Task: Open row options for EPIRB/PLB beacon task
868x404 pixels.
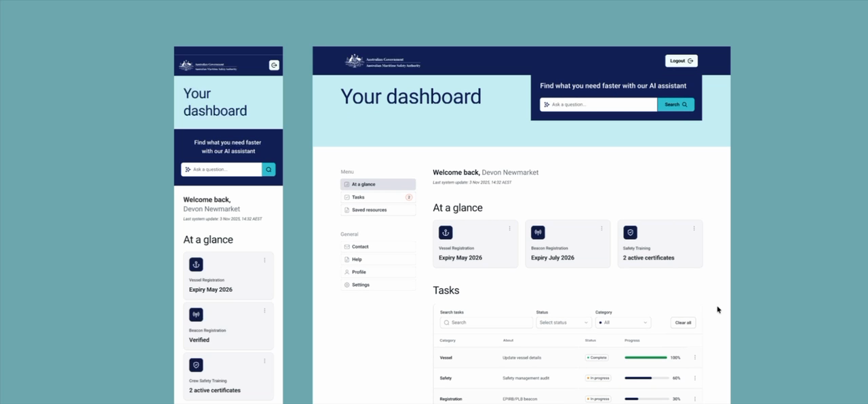Action: click(694, 399)
